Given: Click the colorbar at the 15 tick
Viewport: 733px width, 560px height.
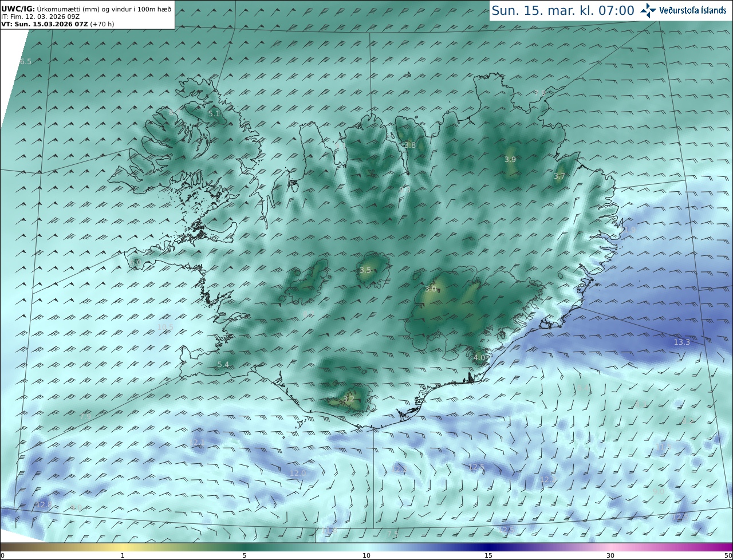Looking at the screenshot, I should [488, 555].
